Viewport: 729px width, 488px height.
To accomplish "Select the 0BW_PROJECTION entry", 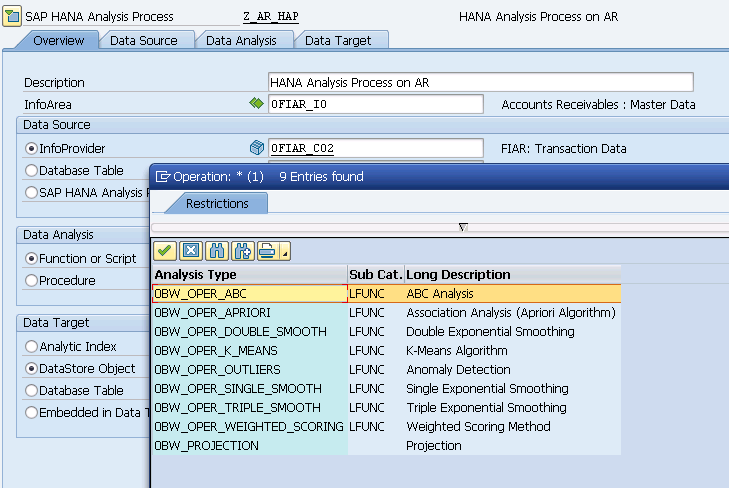I will click(x=250, y=446).
